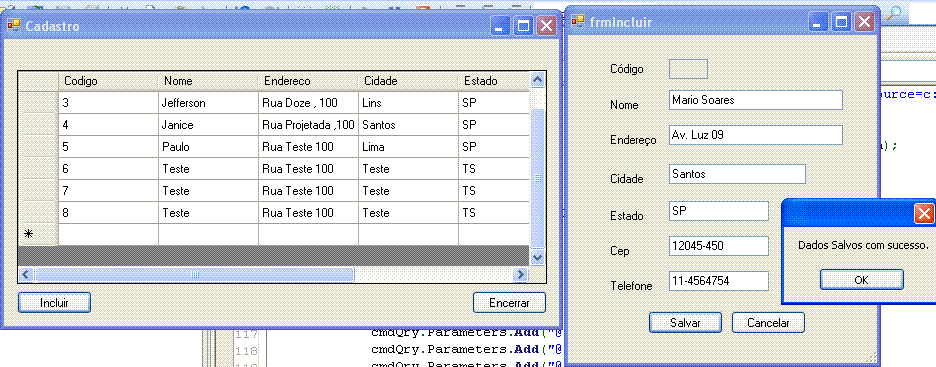Select Jefferson's row via its row header
This screenshot has width=936, height=367.
point(38,103)
